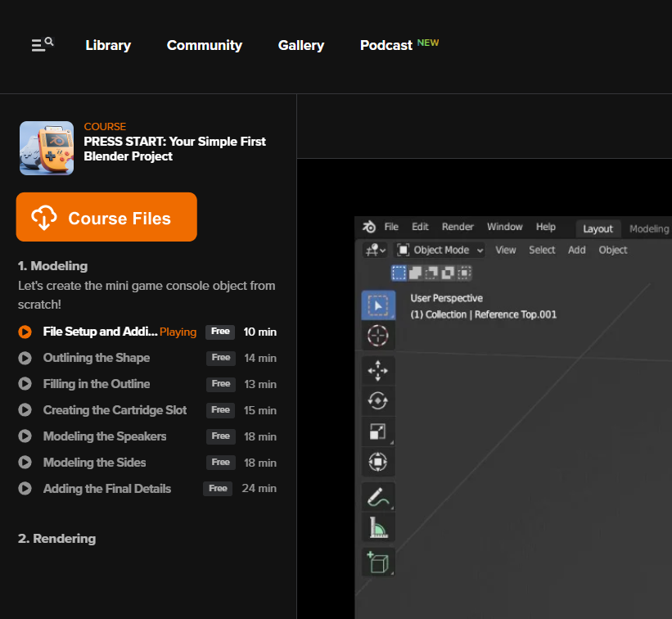
Task: Play the Outlining the Shape lesson
Action: point(97,358)
